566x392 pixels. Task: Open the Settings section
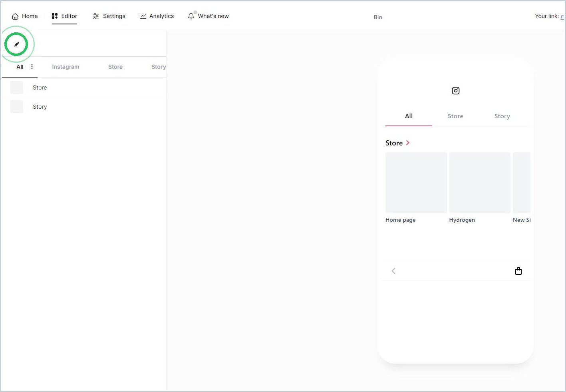point(109,16)
